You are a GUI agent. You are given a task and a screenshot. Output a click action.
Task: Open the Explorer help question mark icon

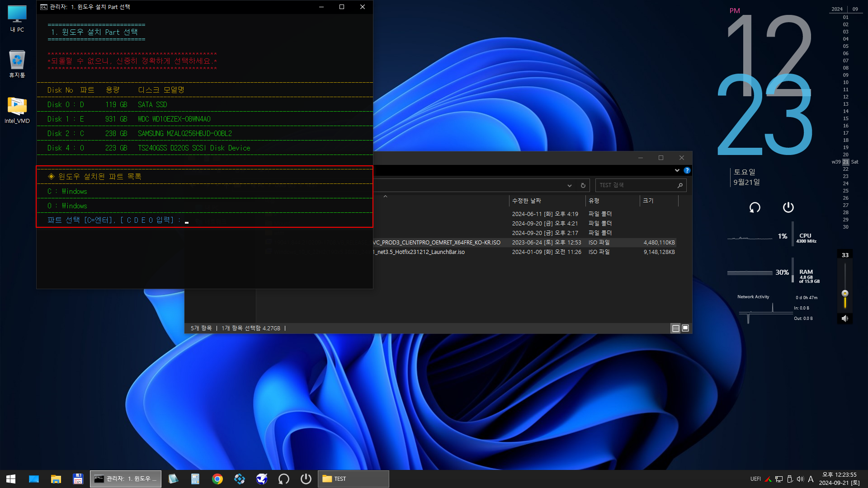[x=687, y=170]
